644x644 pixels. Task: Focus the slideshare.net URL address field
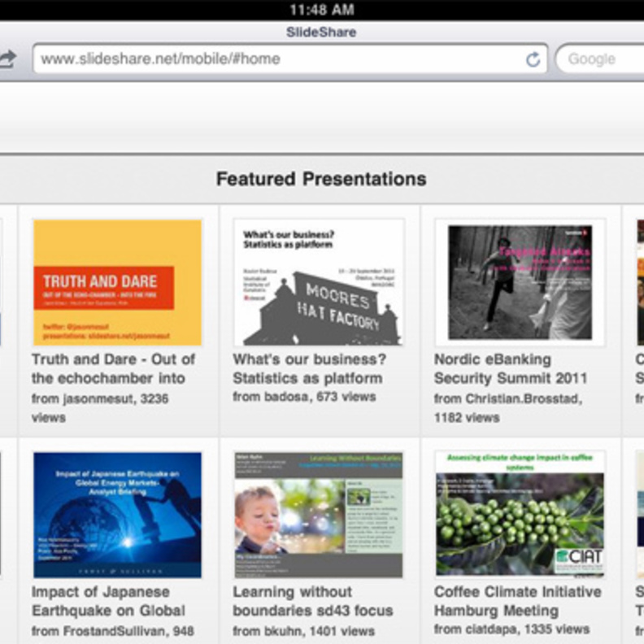pyautogui.click(x=290, y=59)
